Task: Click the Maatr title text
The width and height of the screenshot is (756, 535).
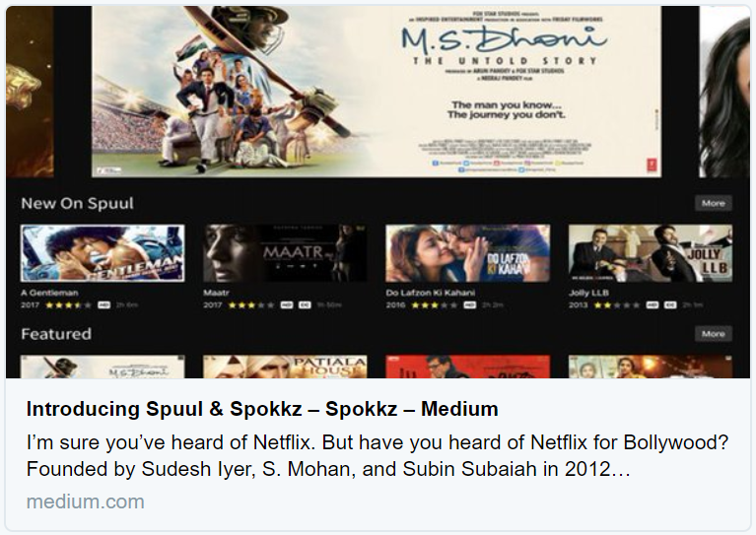Action: tap(216, 293)
